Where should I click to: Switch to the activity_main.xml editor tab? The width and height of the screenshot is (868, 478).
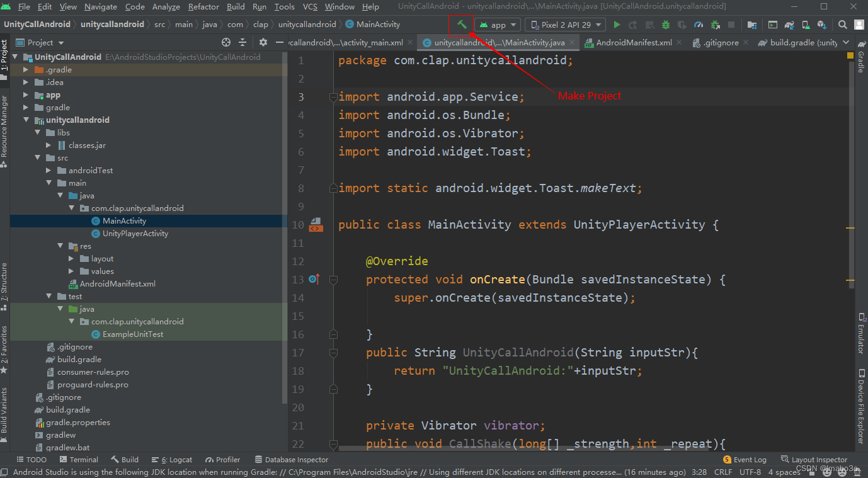click(x=349, y=42)
